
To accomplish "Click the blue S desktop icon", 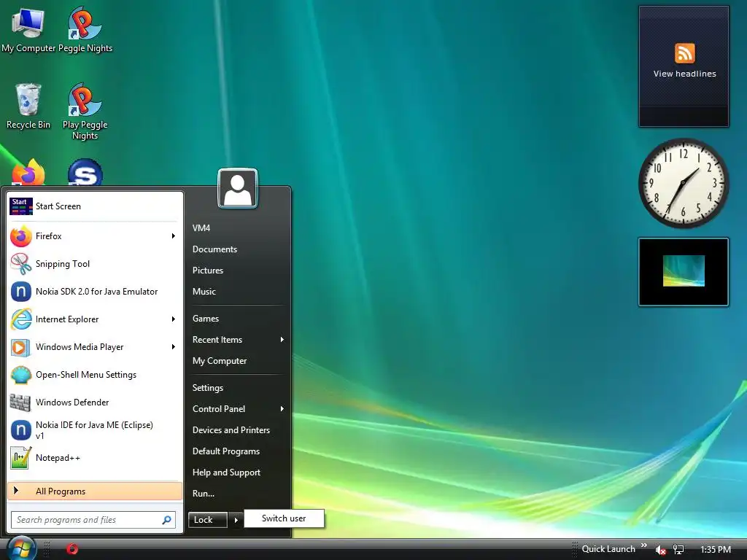I will point(85,172).
